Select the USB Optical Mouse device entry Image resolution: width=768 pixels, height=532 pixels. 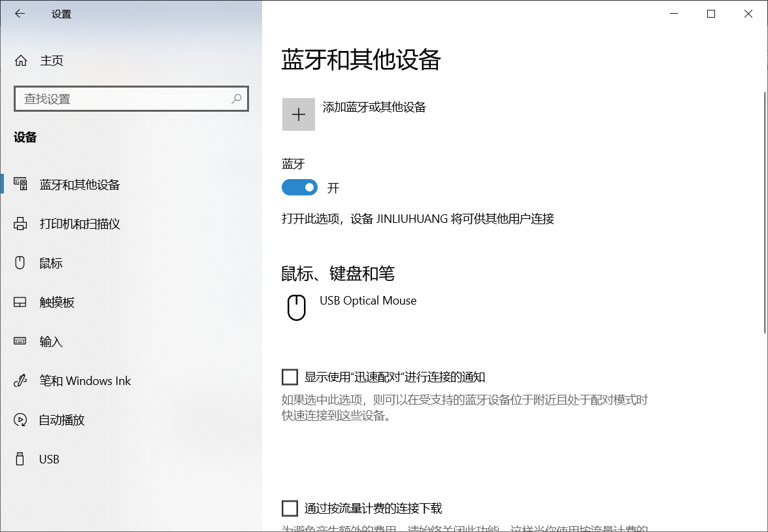click(x=368, y=301)
